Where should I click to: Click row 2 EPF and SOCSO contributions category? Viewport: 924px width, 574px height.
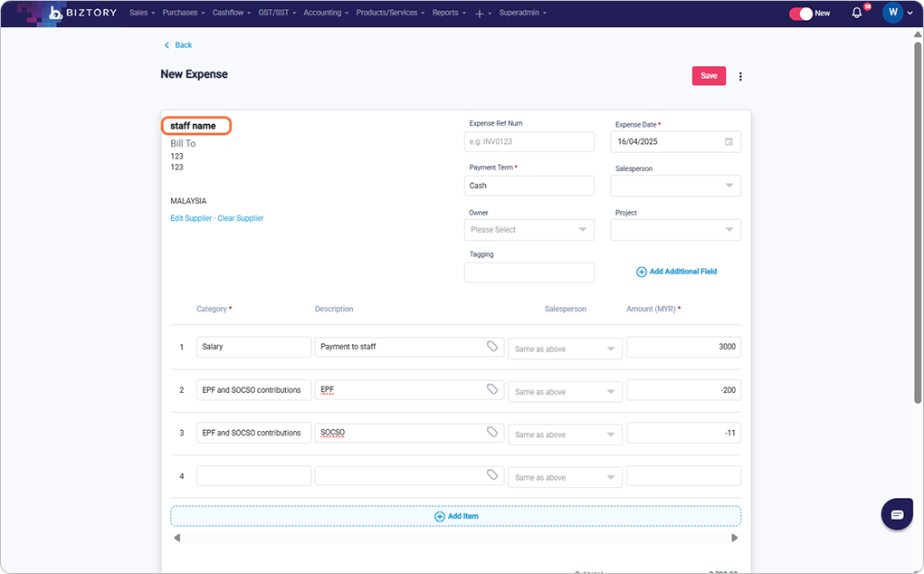point(253,389)
